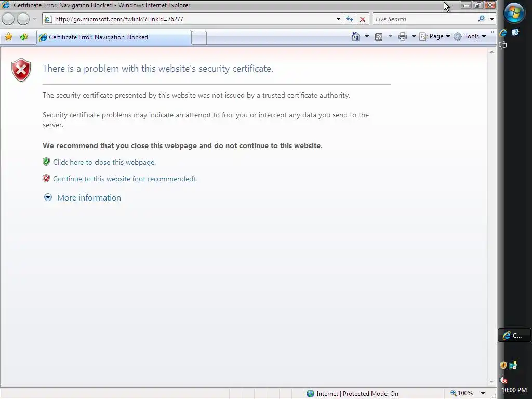Expand the address bar history dropdown
Screen dimensions: 532x399
338,19
